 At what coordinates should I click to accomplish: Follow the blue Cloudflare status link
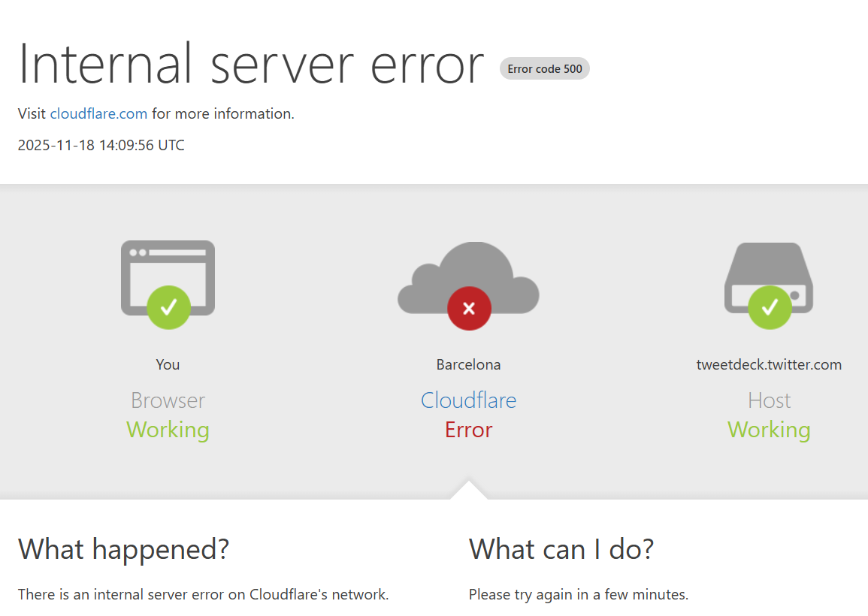pos(468,400)
